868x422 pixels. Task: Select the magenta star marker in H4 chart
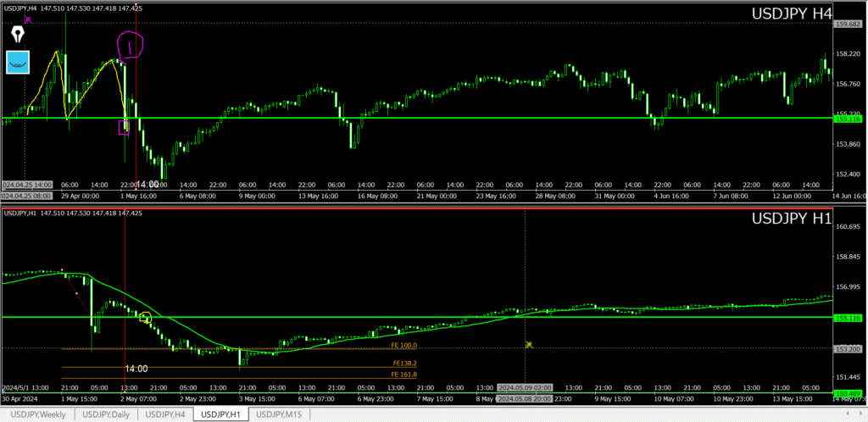pos(28,19)
